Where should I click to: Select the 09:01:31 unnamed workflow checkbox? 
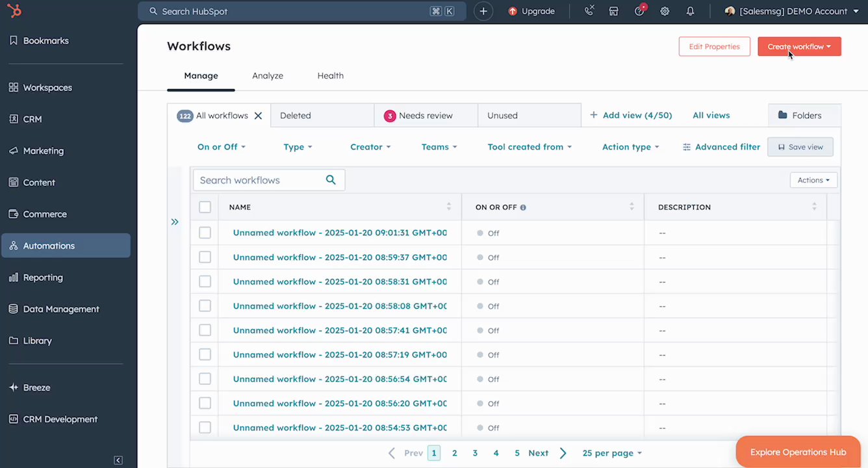coord(205,233)
